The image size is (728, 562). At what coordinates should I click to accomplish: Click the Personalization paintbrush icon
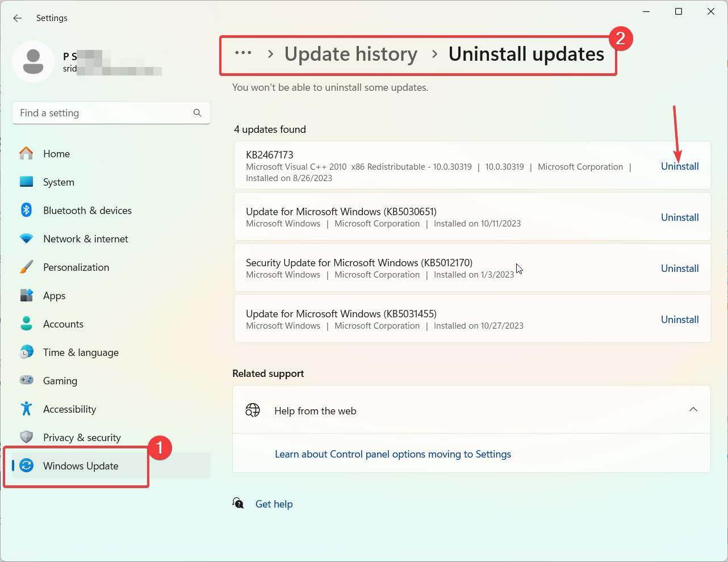[x=26, y=267]
